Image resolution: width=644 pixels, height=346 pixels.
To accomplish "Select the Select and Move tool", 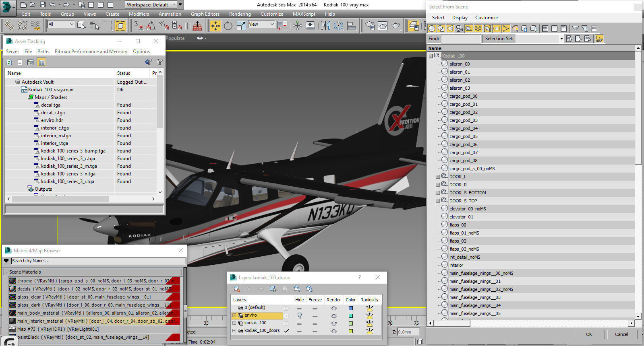I will coord(215,26).
